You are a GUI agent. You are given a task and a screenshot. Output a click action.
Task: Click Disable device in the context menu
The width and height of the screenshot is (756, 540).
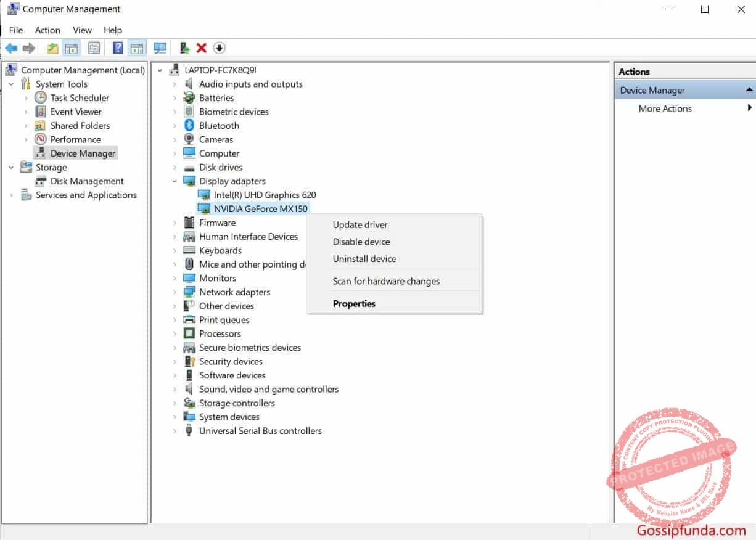point(361,242)
